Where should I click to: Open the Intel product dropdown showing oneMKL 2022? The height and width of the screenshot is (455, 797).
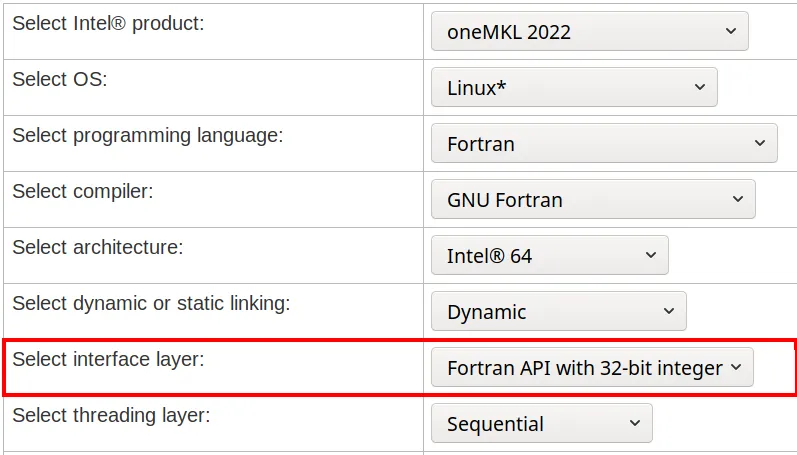pyautogui.click(x=589, y=31)
